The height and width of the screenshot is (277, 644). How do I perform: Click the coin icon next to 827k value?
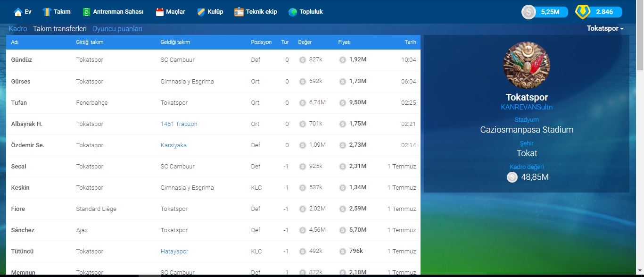click(x=302, y=60)
